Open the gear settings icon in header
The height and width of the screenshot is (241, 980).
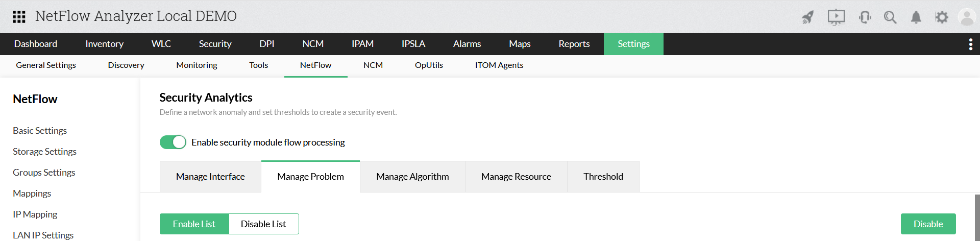coord(942,17)
